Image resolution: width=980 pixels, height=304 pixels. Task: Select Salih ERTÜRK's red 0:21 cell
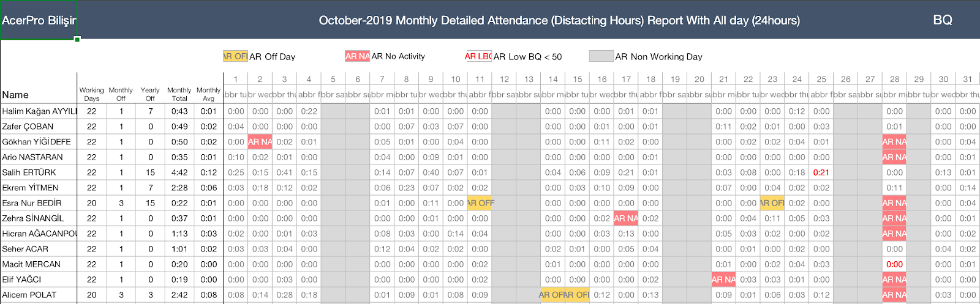click(x=821, y=172)
